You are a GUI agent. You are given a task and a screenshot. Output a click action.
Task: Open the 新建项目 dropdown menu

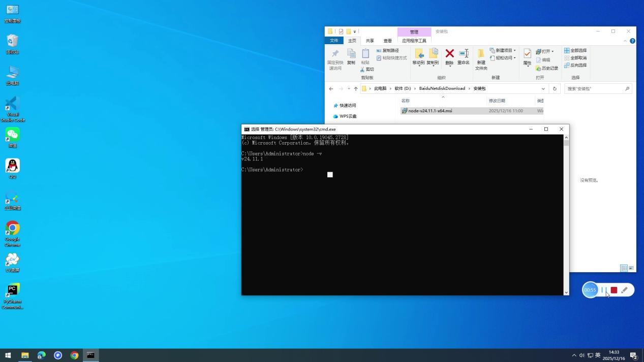[514, 50]
